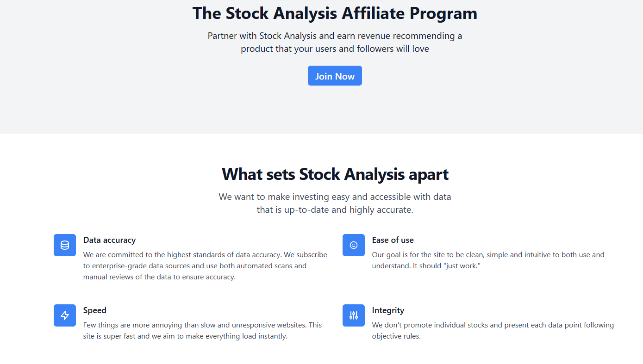Select the lightning bolt Speed icon

[x=64, y=315]
